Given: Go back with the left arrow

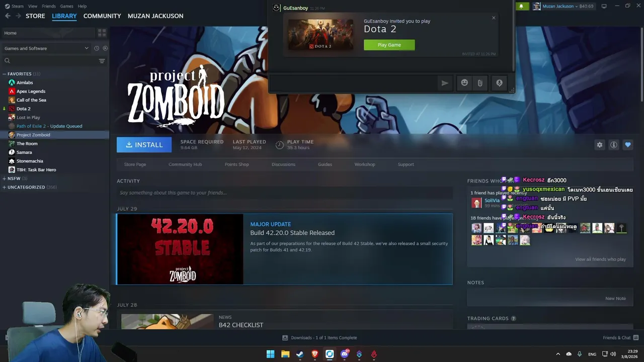Looking at the screenshot, I should coord(8,16).
